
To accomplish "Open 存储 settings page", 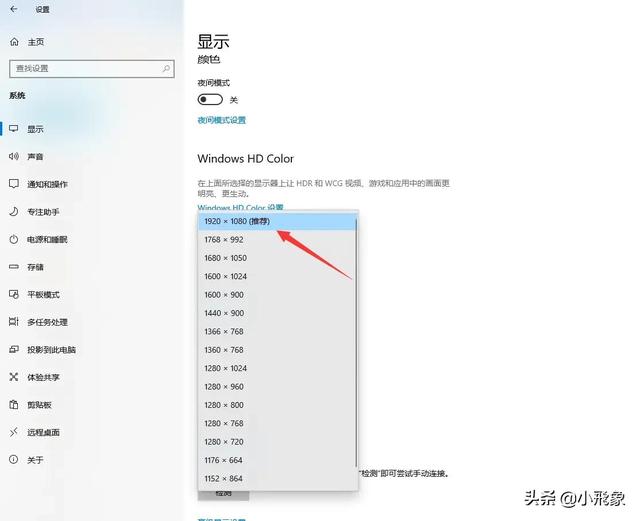I will coord(35,267).
